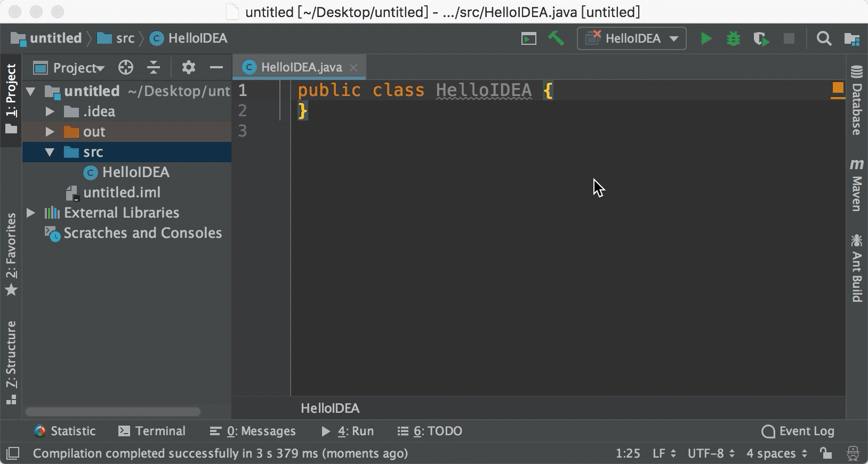868x464 pixels.
Task: Click HelloIDEA in navigation breadcrumb
Action: pos(189,38)
